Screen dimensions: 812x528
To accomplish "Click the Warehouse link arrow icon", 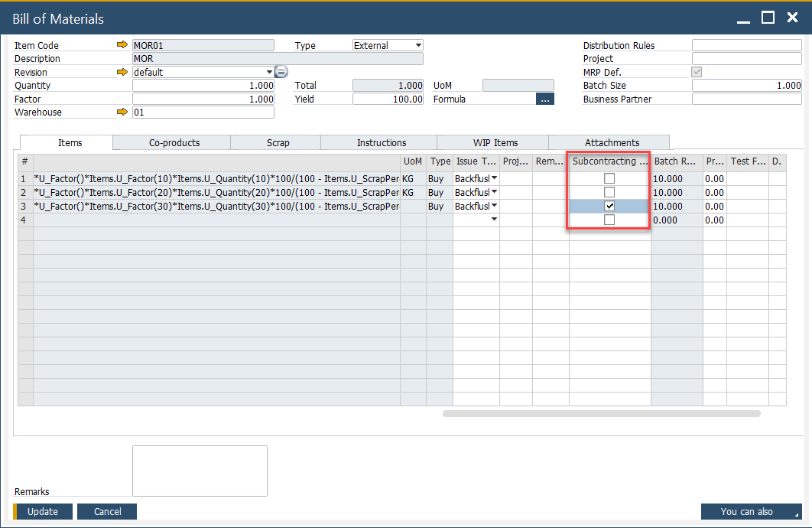I will (122, 112).
